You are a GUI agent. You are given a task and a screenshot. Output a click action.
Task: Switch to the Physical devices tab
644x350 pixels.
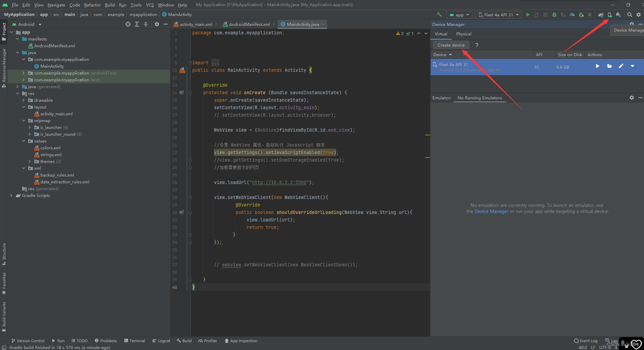tap(463, 34)
